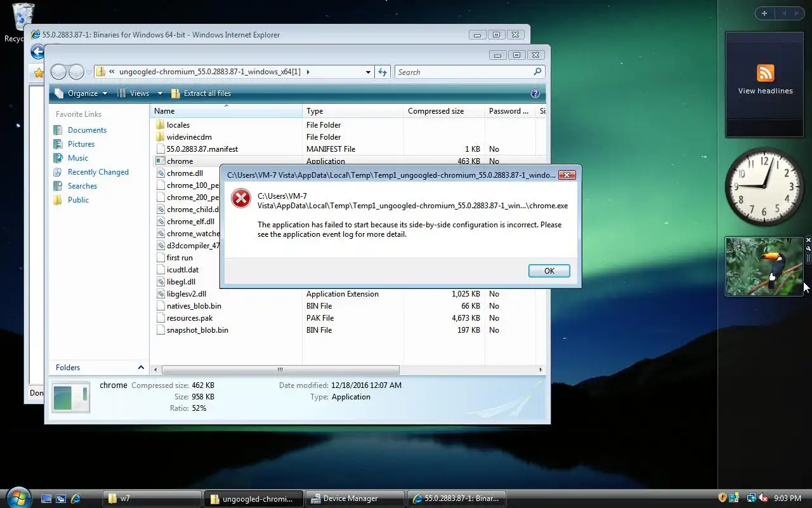
Task: Click the Switch between windows quick launch icon
Action: [61, 499]
